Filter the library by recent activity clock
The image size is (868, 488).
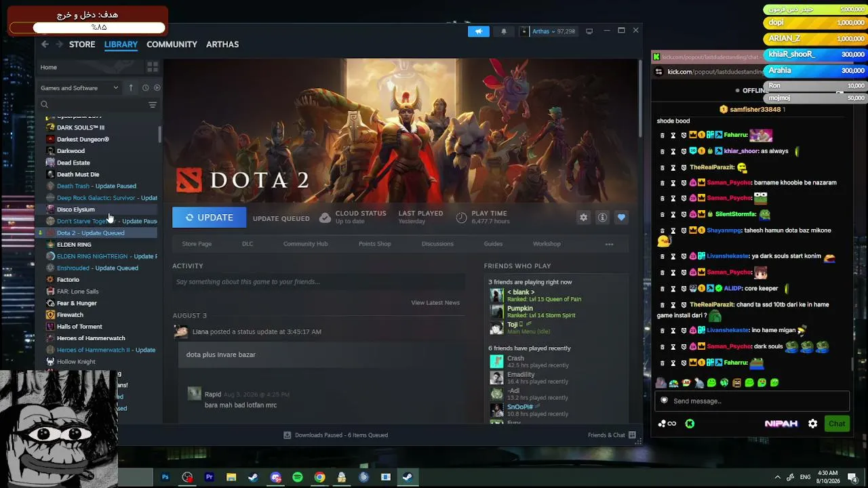(x=145, y=87)
